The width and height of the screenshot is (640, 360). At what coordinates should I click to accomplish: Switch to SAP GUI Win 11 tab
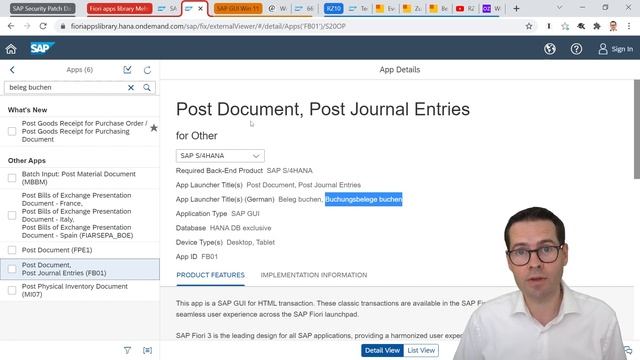tap(238, 8)
